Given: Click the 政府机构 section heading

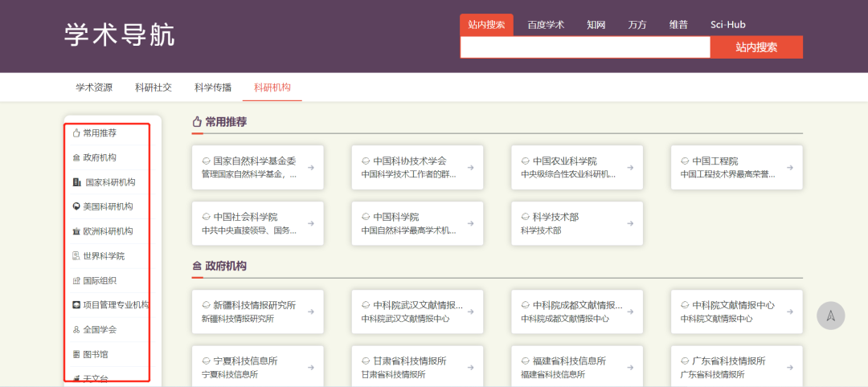Looking at the screenshot, I should coord(226,266).
